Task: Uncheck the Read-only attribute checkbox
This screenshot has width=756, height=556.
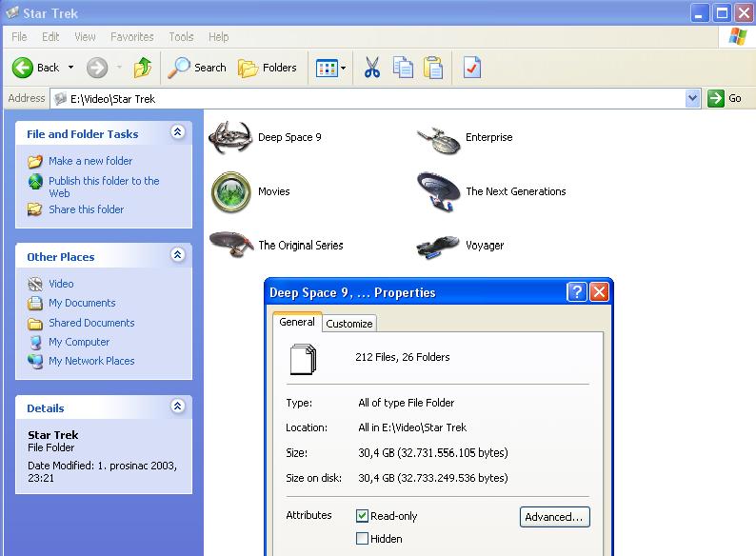Action: [x=362, y=516]
